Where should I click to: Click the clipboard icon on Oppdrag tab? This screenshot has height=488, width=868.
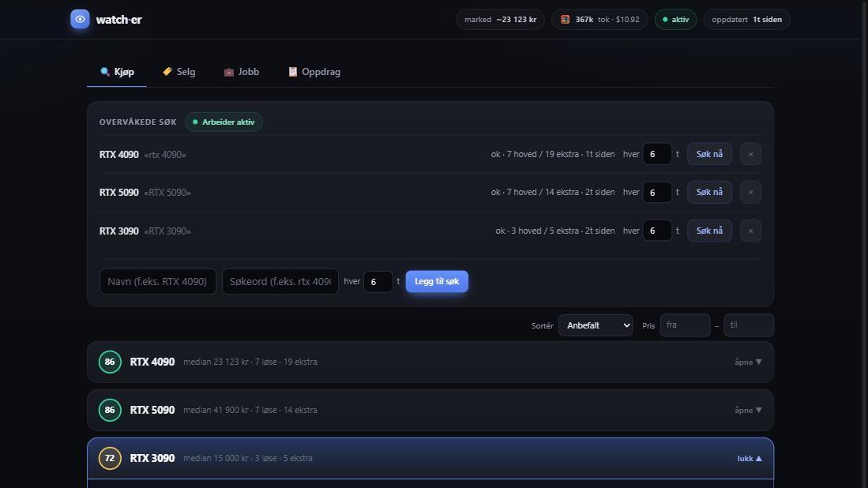tap(292, 72)
